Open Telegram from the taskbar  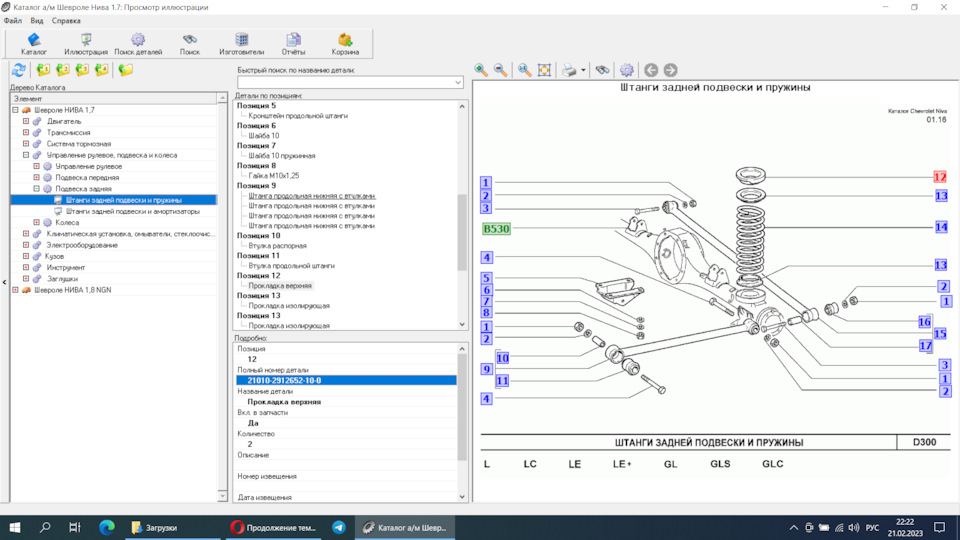coord(339,527)
